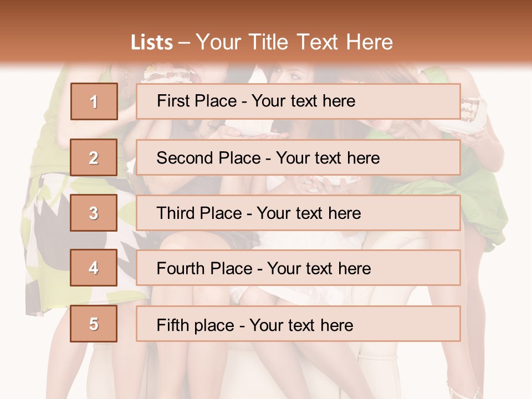532x399 pixels.
Task: Click the number 1 box
Action: [94, 101]
